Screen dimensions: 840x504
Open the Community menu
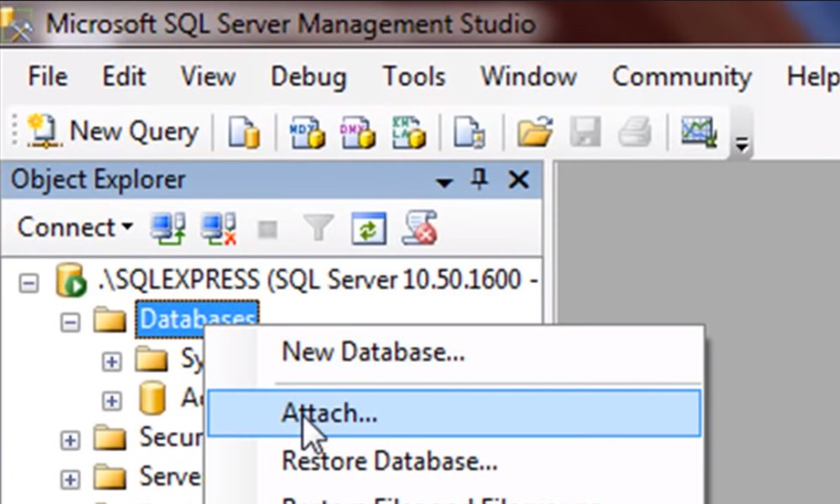(x=681, y=76)
